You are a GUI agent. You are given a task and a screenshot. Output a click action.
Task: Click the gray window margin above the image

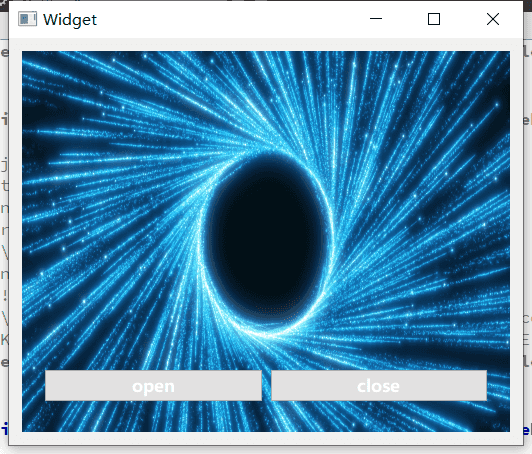(x=266, y=45)
